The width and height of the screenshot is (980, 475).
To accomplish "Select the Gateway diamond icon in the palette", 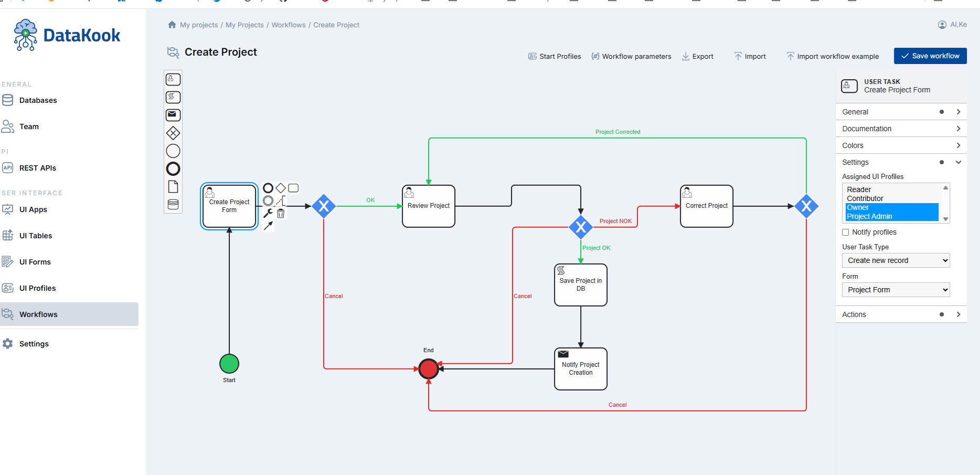I will tap(173, 133).
